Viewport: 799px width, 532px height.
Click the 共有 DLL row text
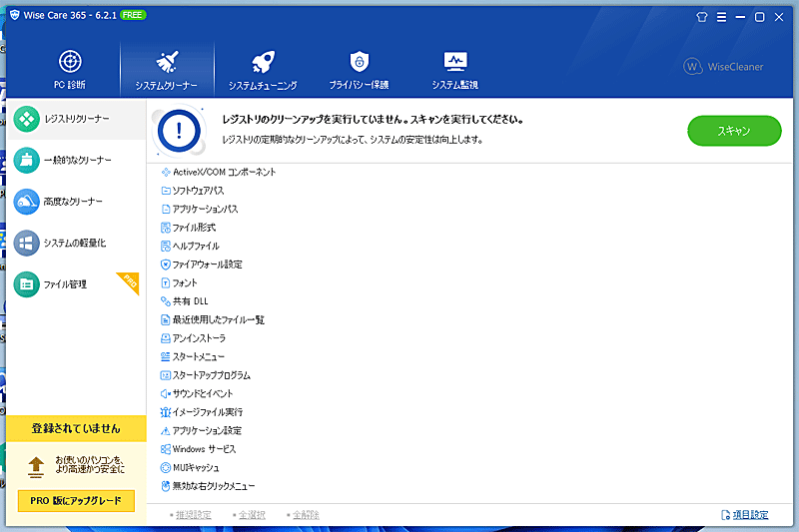click(191, 301)
